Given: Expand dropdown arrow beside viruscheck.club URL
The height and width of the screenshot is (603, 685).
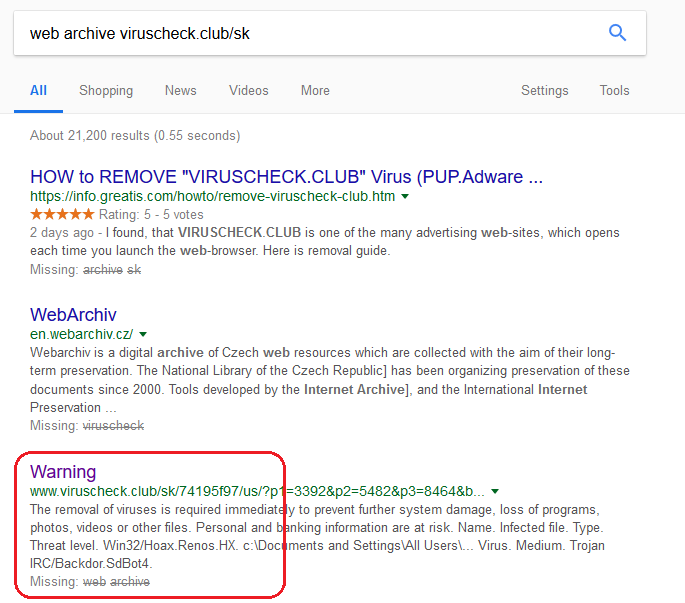Looking at the screenshot, I should pos(495,491).
